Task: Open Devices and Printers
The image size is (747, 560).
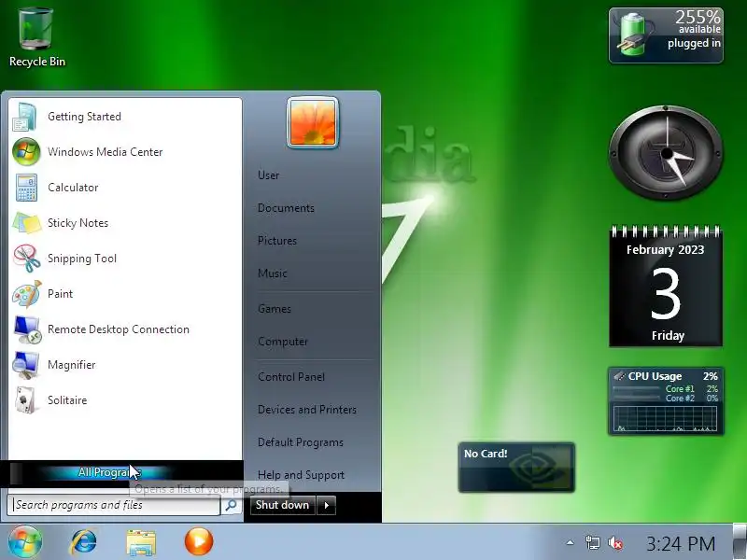Action: pyautogui.click(x=307, y=410)
